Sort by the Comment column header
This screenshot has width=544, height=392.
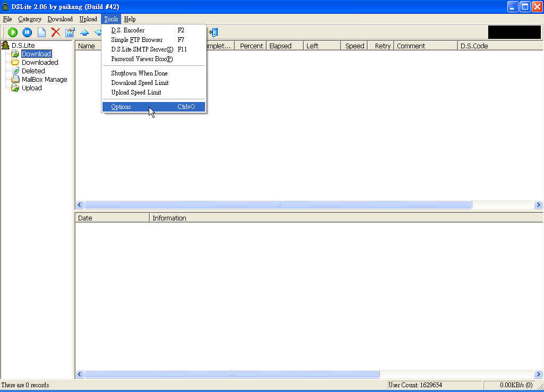click(426, 46)
